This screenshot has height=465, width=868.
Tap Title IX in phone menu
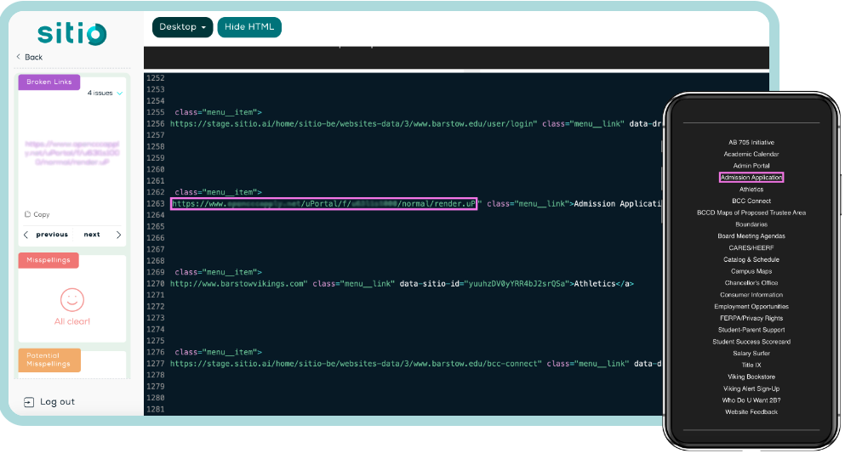(751, 366)
